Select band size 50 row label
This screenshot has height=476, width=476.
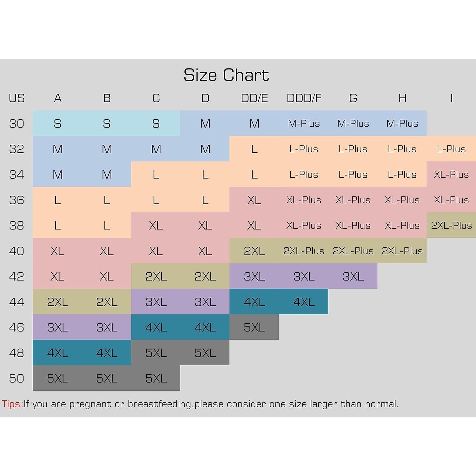click(17, 378)
